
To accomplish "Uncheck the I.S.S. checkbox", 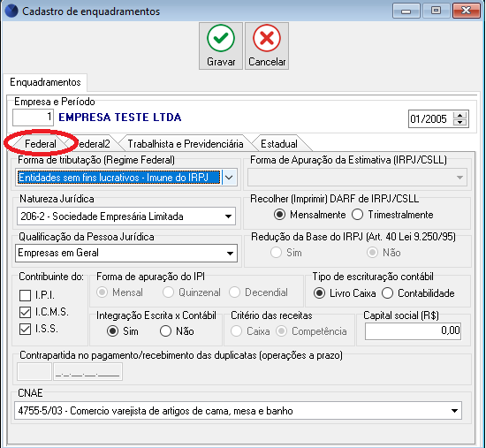I will [25, 329].
